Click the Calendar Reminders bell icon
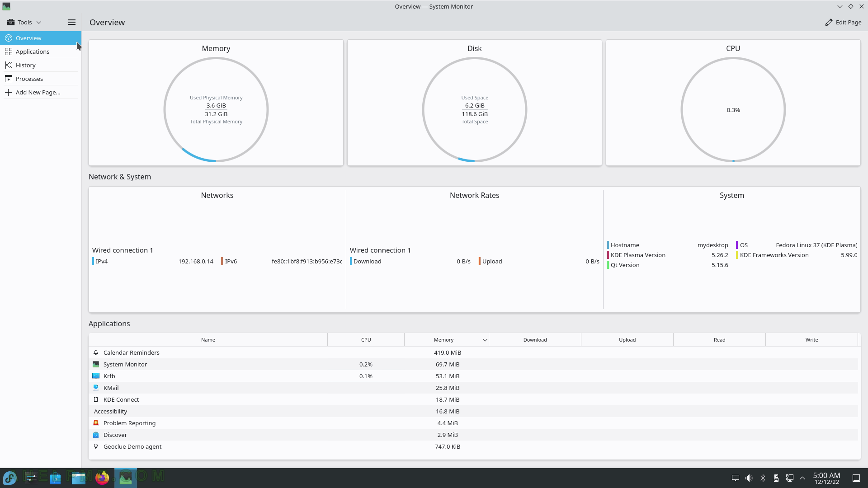This screenshot has height=488, width=868. pos(96,352)
